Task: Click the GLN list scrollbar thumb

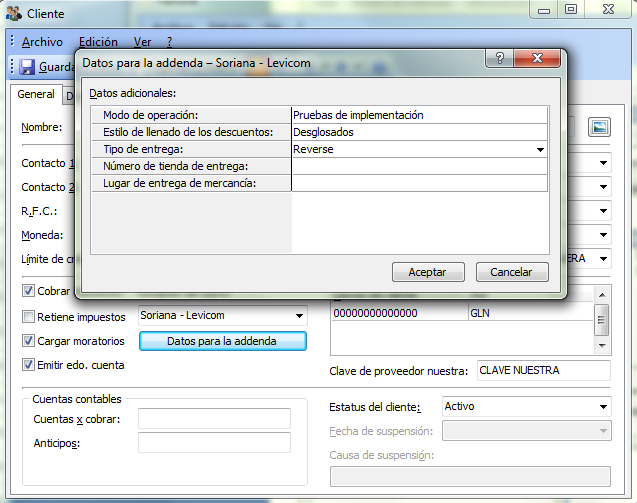Action: (602, 320)
